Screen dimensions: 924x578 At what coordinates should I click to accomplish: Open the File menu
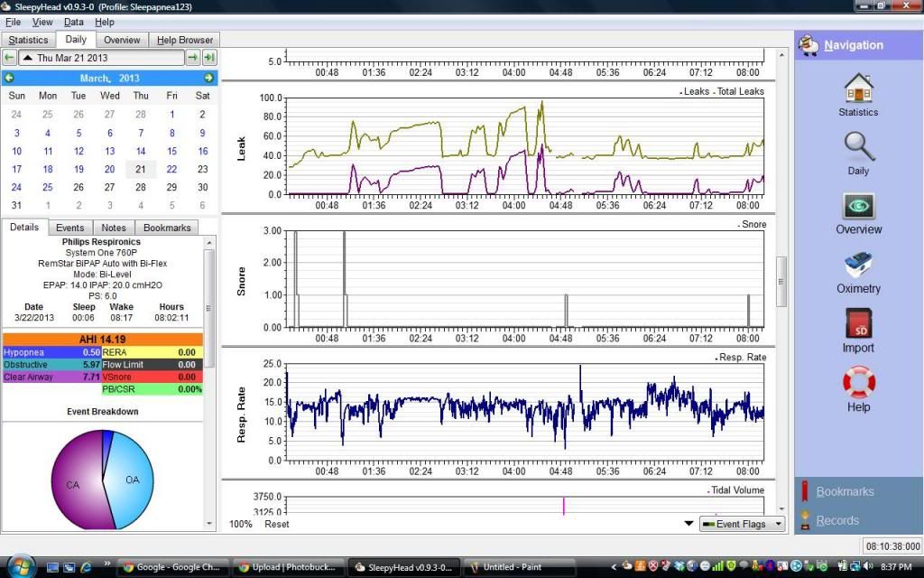coord(13,23)
